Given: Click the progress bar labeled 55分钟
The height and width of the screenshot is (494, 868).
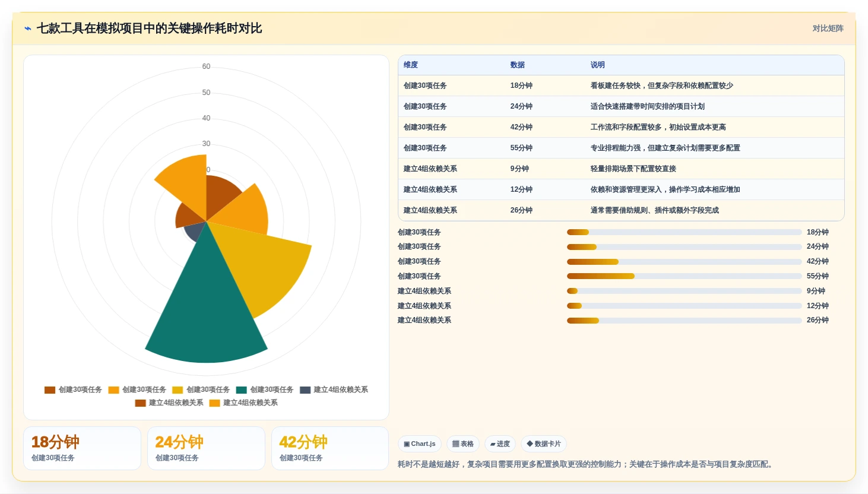Looking at the screenshot, I should point(684,276).
